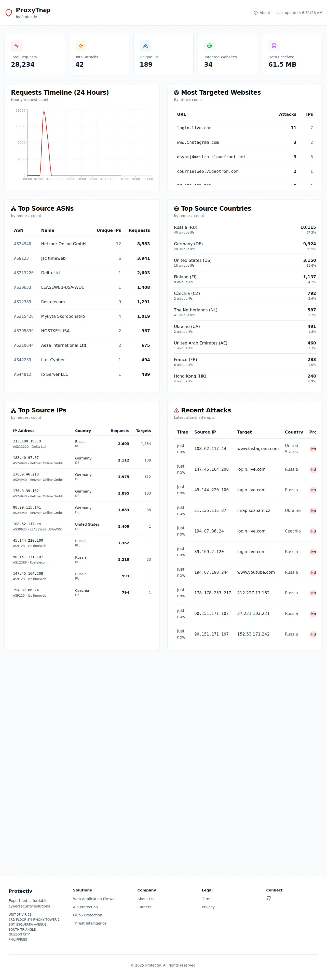This screenshot has width=327, height=980.
Task: Click the warning triangle beside Recent Attacks
Action: (x=176, y=410)
